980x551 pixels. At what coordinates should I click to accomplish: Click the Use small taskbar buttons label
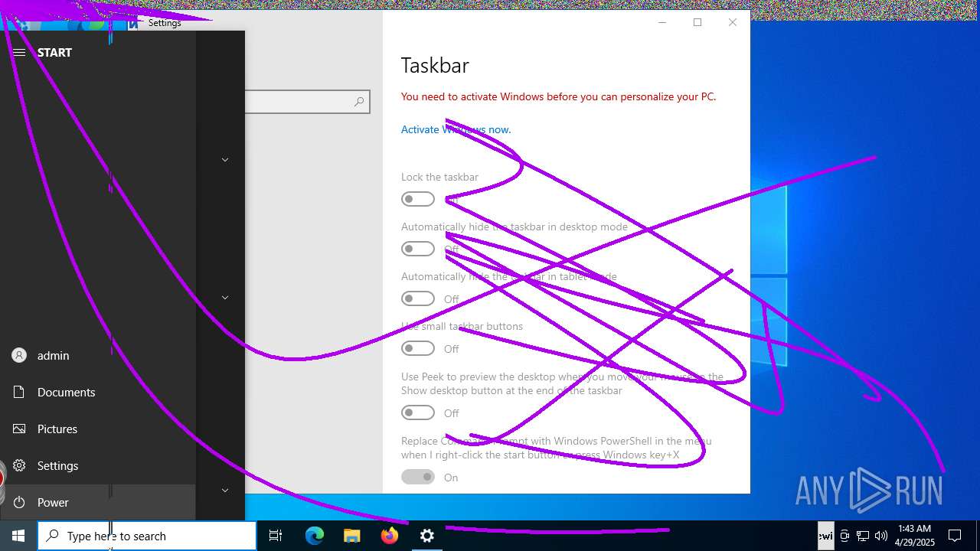pos(462,326)
